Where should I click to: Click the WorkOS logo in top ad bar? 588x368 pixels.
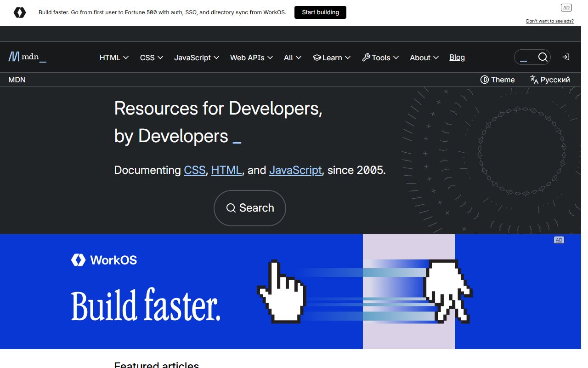click(20, 12)
